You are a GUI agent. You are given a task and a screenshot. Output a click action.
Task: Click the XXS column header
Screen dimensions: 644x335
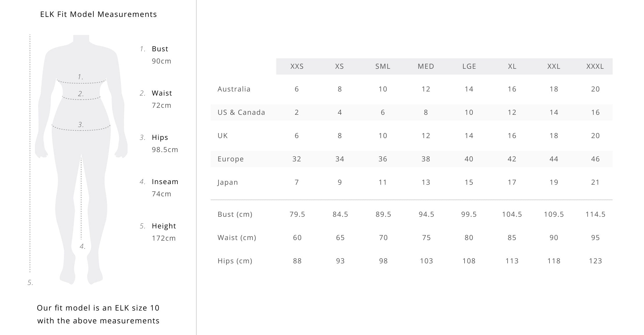(x=297, y=66)
